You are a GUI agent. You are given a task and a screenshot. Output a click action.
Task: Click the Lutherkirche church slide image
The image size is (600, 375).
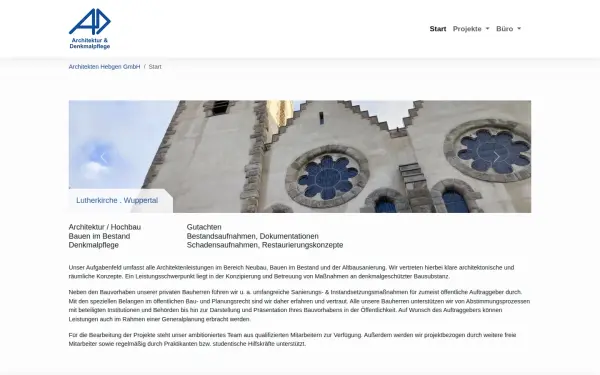[x=300, y=157]
